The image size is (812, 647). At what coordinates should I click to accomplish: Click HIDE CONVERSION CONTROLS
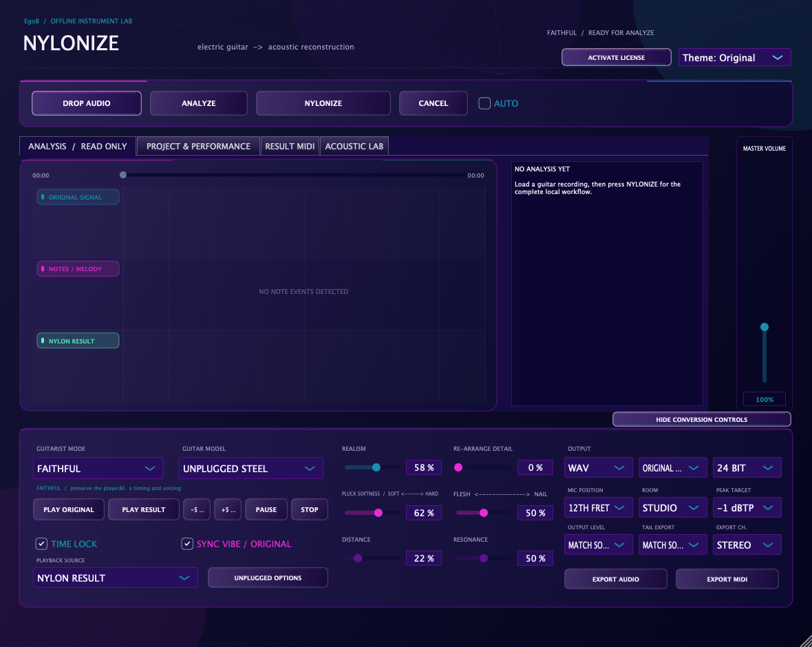pos(702,420)
